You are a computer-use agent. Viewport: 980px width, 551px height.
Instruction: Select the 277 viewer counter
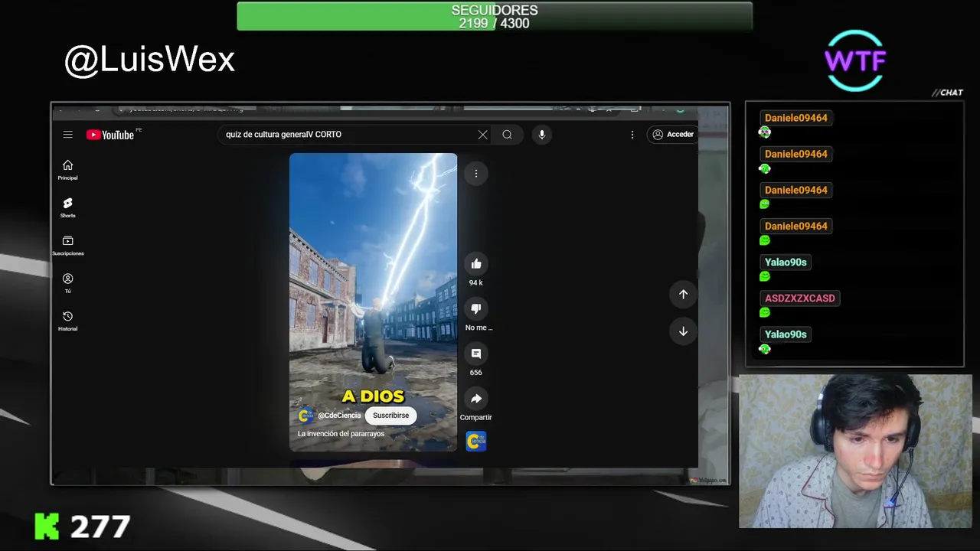click(100, 527)
